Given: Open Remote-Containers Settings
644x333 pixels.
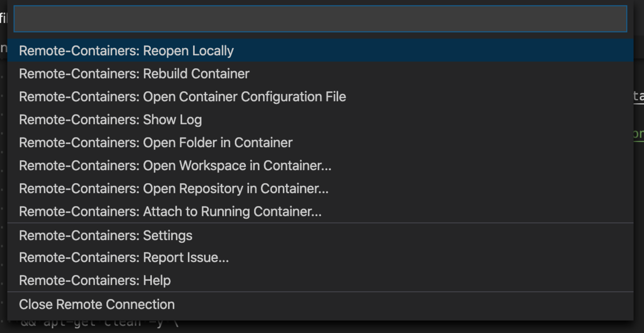Looking at the screenshot, I should 105,235.
